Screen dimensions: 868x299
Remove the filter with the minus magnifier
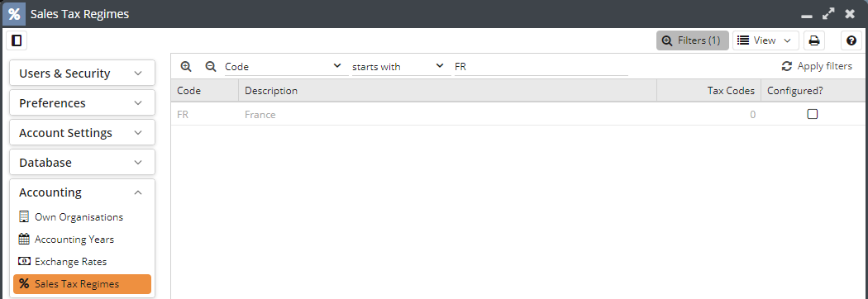[211, 66]
